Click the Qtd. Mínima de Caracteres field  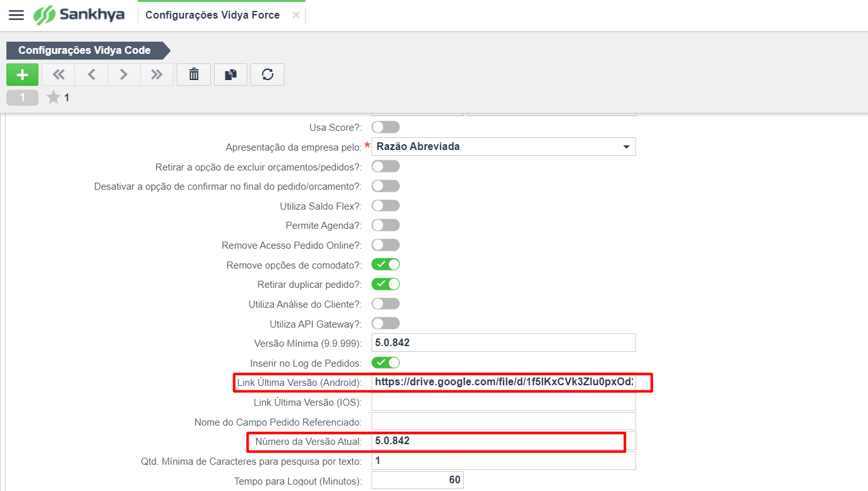504,461
